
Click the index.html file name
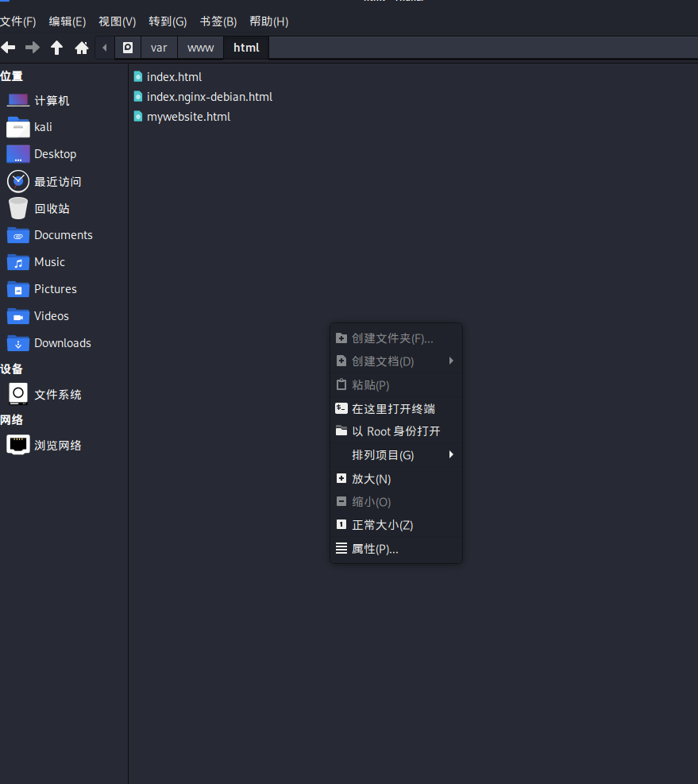point(174,77)
